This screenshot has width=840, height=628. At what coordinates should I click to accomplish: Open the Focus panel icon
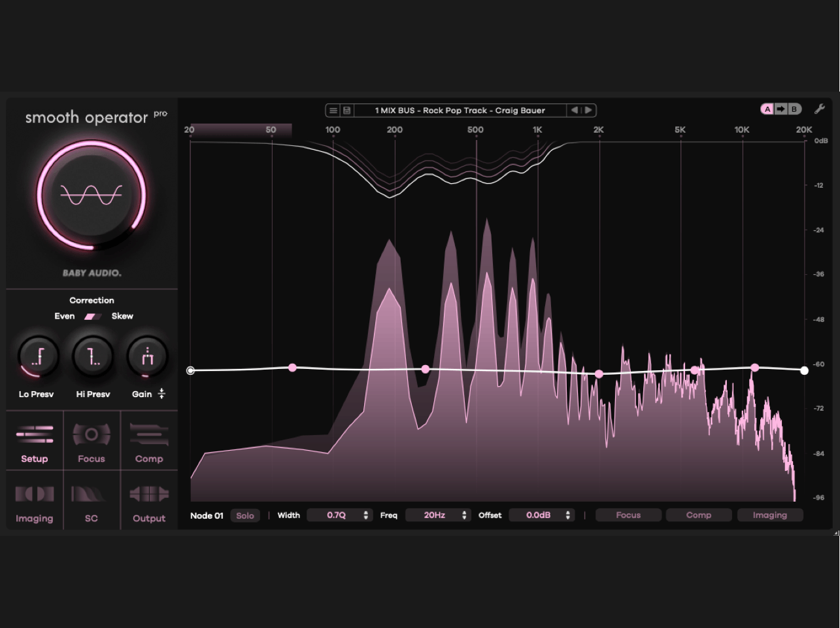tap(92, 434)
